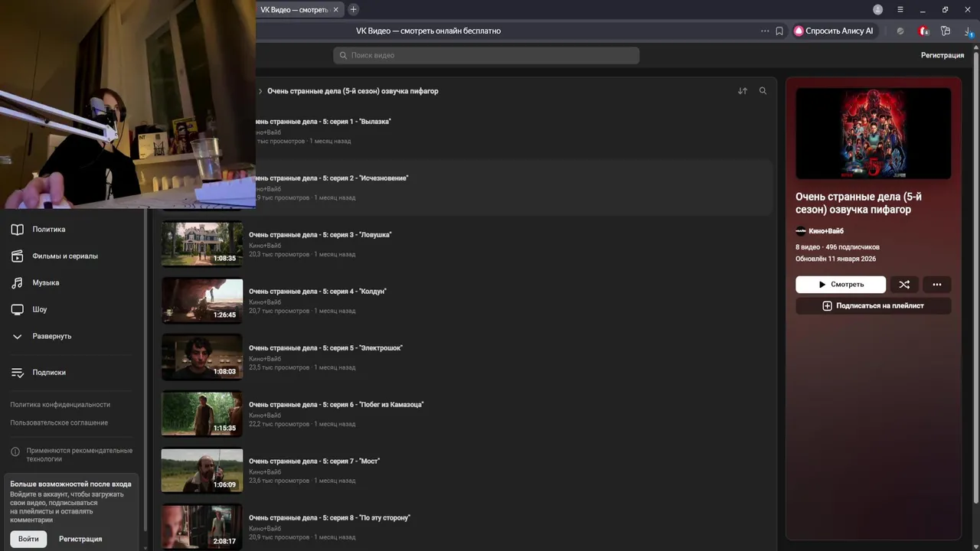This screenshot has width=980, height=551.
Task: Click Подписаться на плейлист button
Action: [874, 306]
